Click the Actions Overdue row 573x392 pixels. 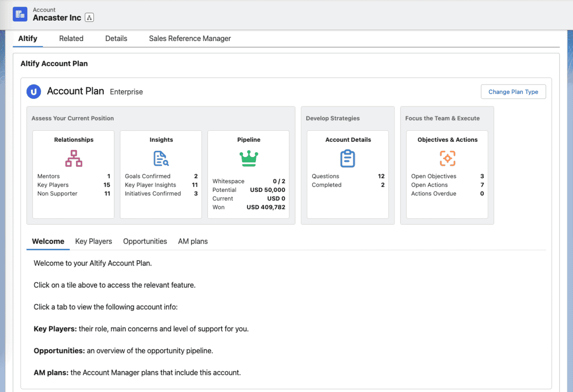447,193
